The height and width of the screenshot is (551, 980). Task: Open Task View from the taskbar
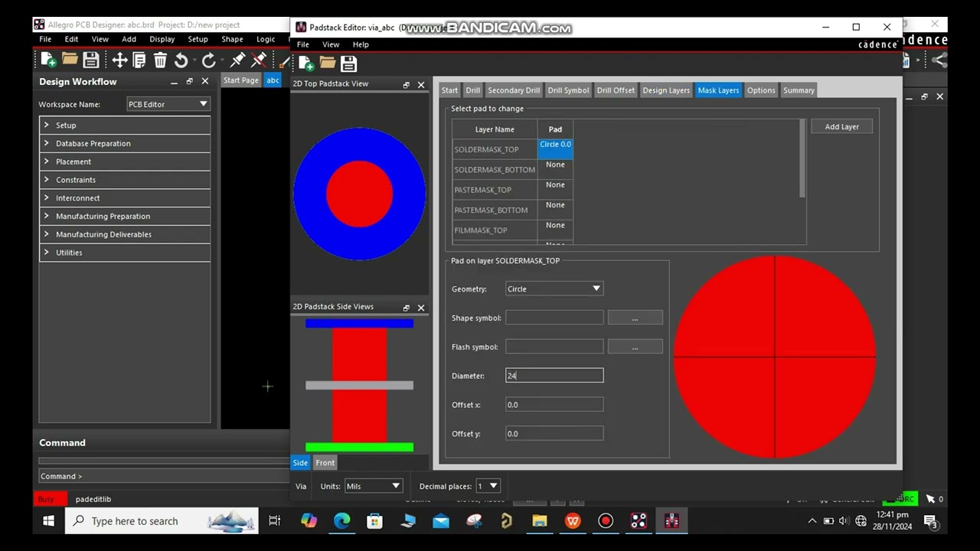[x=275, y=521]
